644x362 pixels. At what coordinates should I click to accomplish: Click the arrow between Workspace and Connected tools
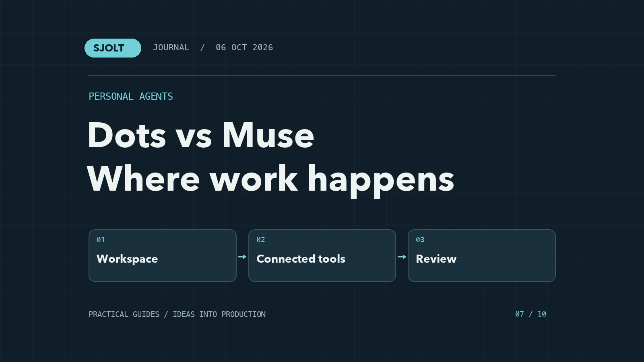(x=242, y=257)
